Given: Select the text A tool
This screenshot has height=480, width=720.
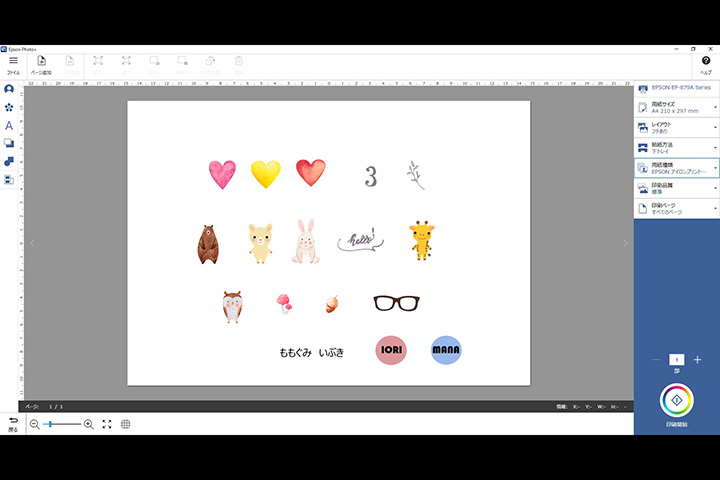Looking at the screenshot, I should 9,126.
